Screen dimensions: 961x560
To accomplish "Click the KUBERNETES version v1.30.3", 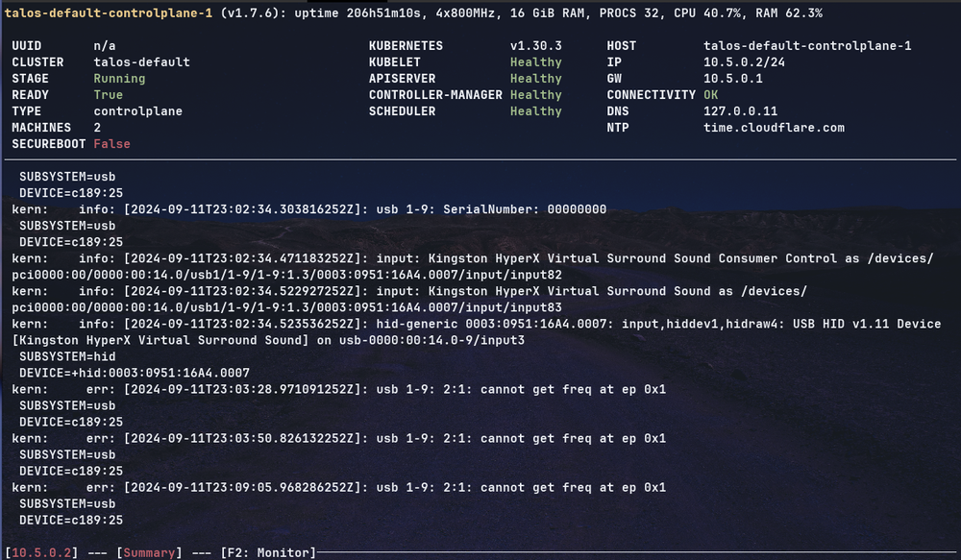I will click(535, 46).
